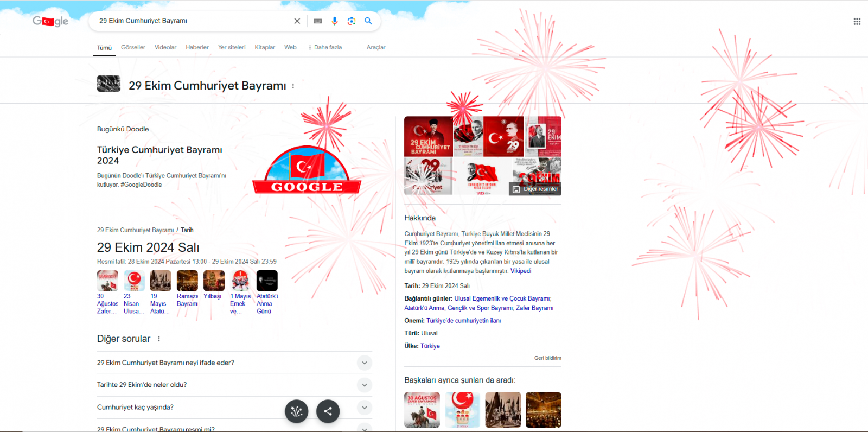Image resolution: width=868 pixels, height=432 pixels.
Task: Expand "Tarihte 29 Ekim'de neler oldu?" question
Action: tap(365, 385)
